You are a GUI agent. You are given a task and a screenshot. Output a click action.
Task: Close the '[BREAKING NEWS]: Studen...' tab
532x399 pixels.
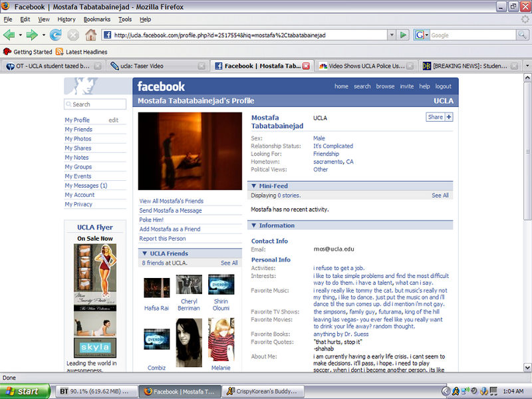point(514,66)
